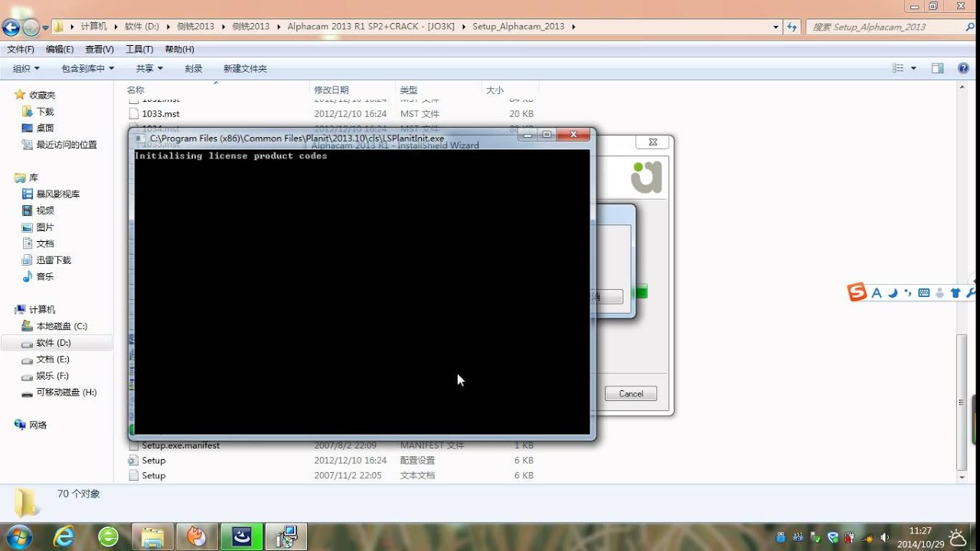Toggle the preview pane icon
This screenshot has width=980, height=551.
[x=937, y=68]
